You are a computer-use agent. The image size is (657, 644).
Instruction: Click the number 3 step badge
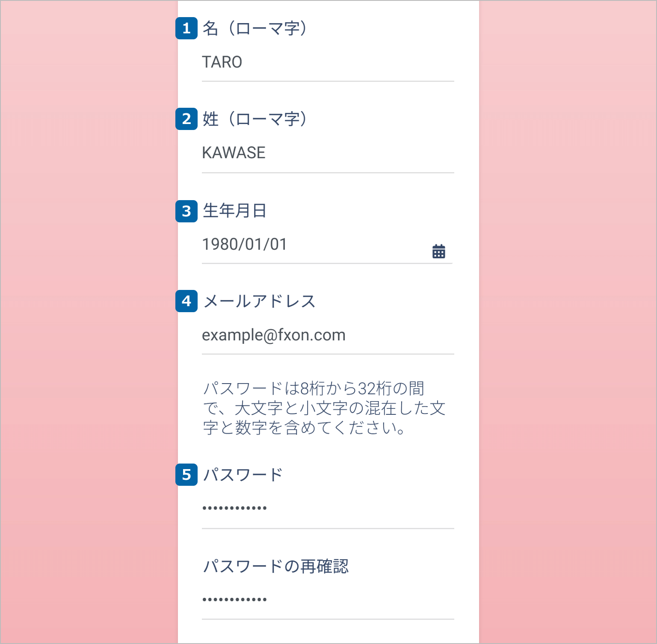tap(186, 211)
